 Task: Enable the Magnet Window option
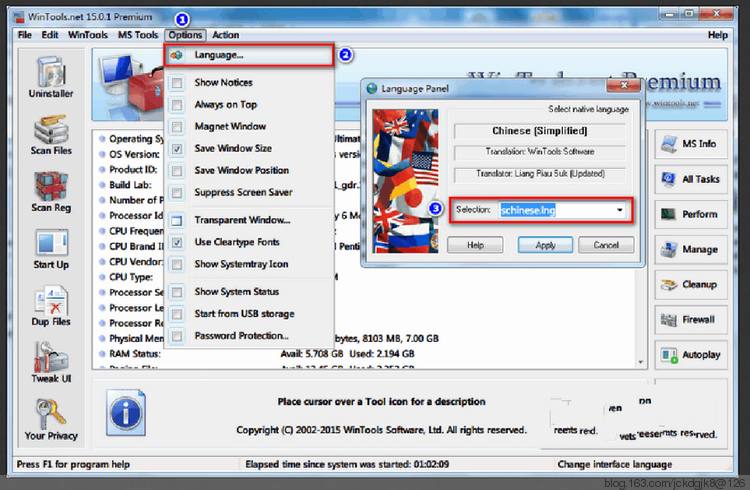click(x=176, y=127)
